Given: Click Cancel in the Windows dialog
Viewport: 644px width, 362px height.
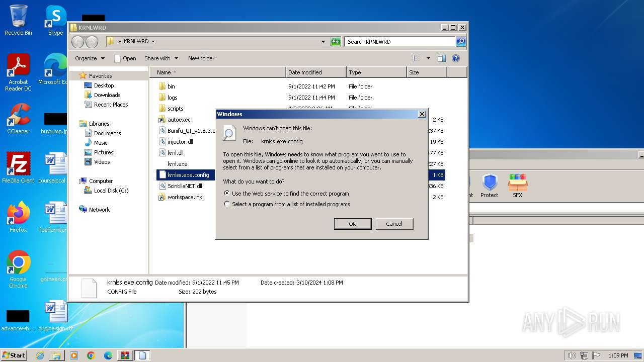Looking at the screenshot, I should pyautogui.click(x=394, y=224).
